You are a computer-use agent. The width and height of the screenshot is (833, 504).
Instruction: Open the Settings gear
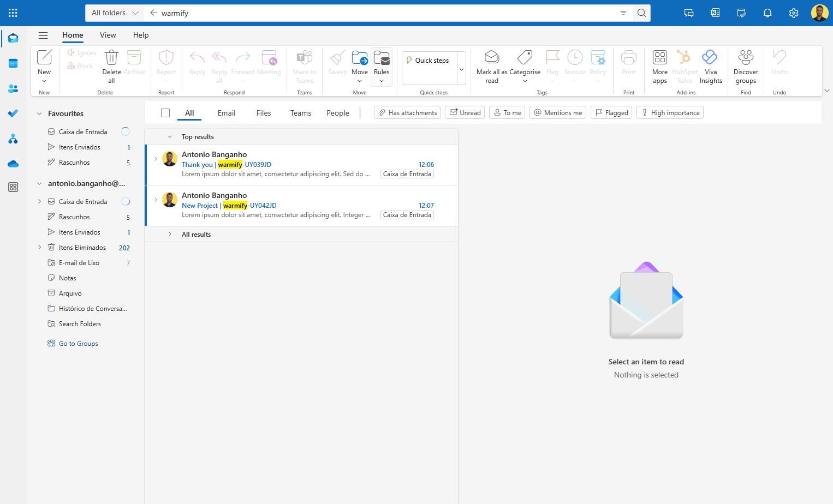[x=794, y=13]
